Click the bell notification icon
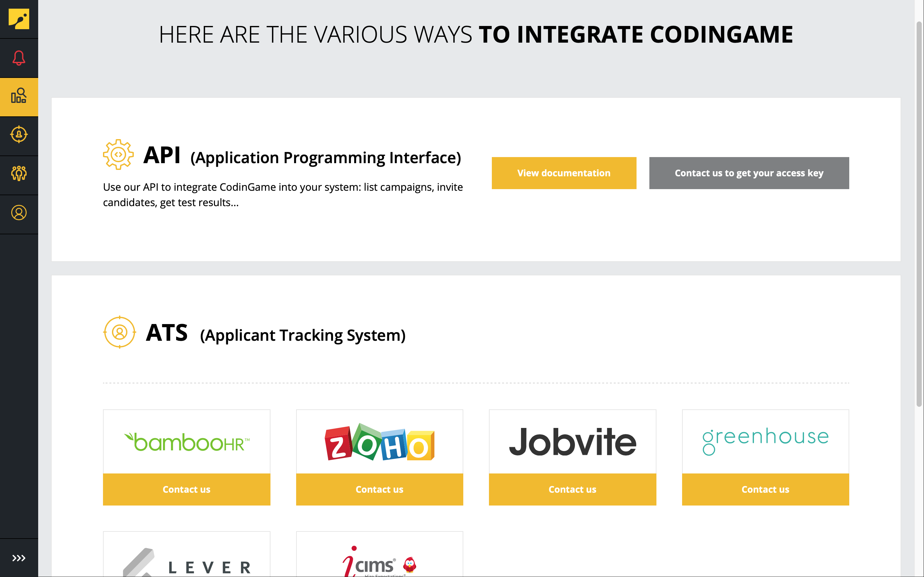The image size is (924, 577). click(19, 58)
